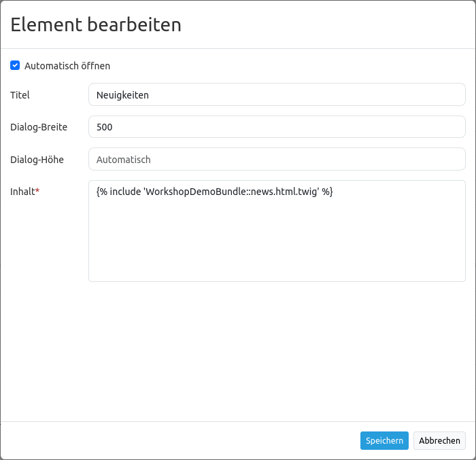Place cursor after '500' in the Dialog-Breite field
The width and height of the screenshot is (476, 460).
tap(115, 127)
